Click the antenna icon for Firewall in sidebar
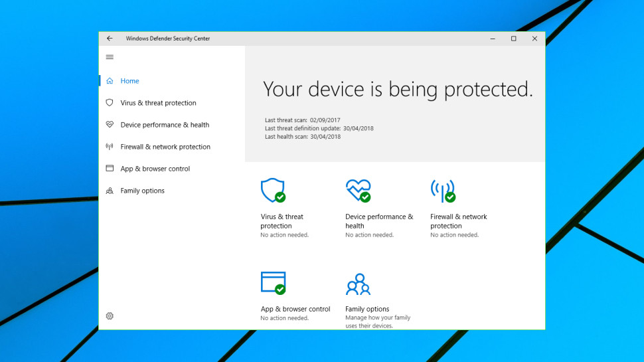The image size is (644, 362). click(110, 147)
